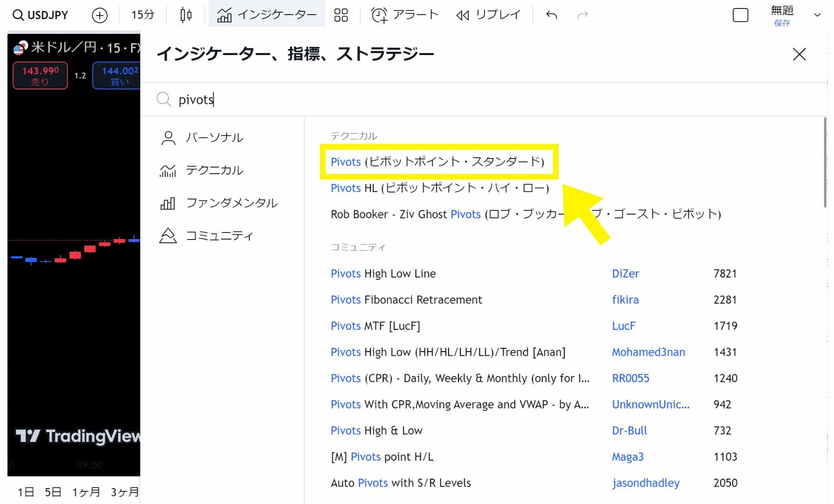
Task: Click the インジケーター indicators toolbar icon
Action: pyautogui.click(x=225, y=15)
